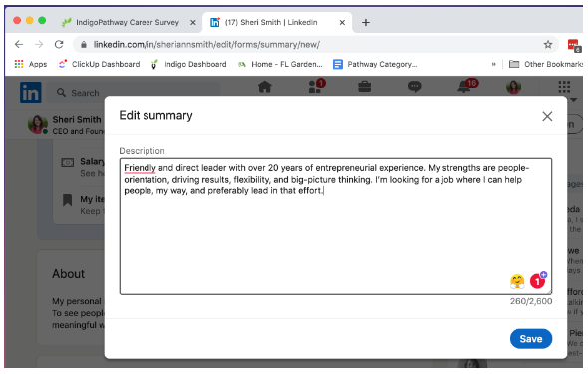This screenshot has width=588, height=374.
Task: Open ClickUp Dashboard bookmark
Action: pos(99,64)
